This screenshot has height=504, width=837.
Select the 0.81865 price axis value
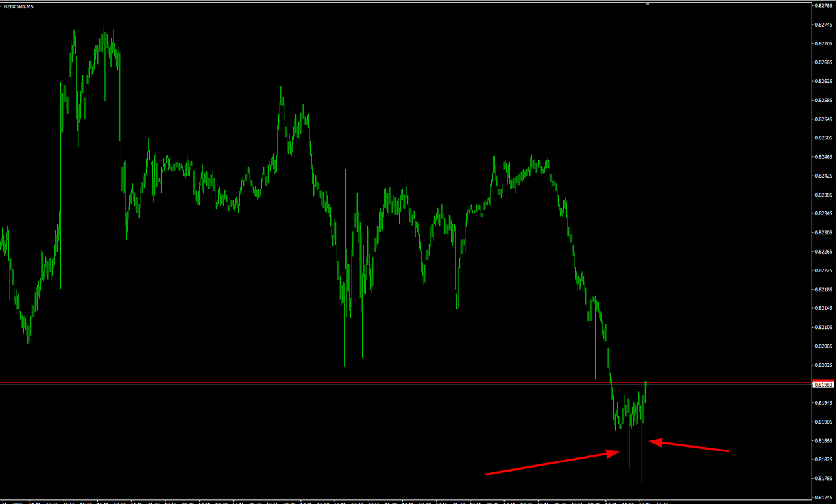823,440
